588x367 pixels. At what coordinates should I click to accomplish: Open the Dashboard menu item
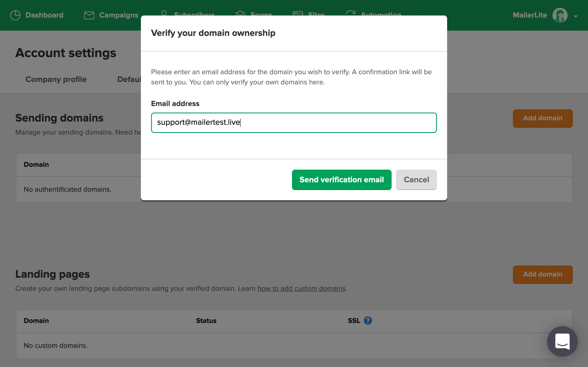pos(44,15)
